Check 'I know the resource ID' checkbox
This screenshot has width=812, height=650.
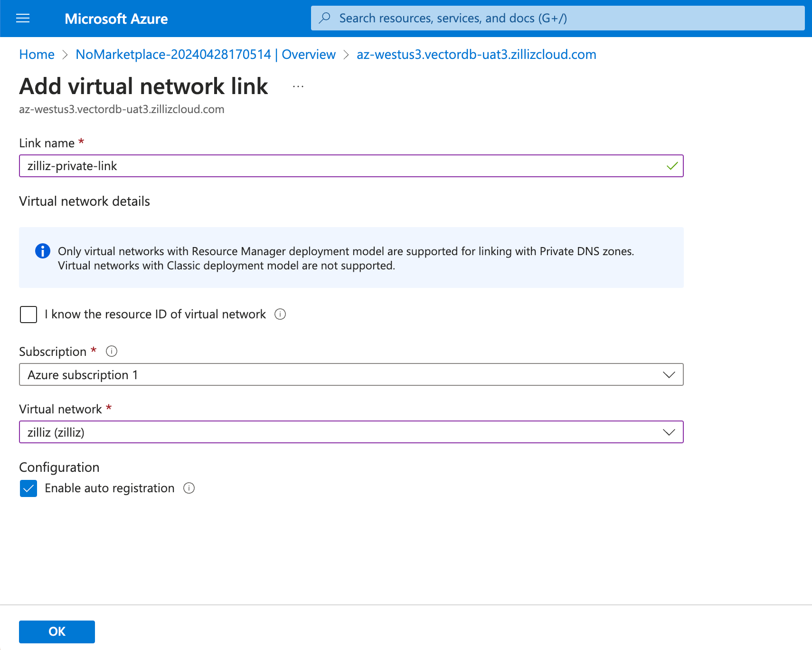(28, 315)
